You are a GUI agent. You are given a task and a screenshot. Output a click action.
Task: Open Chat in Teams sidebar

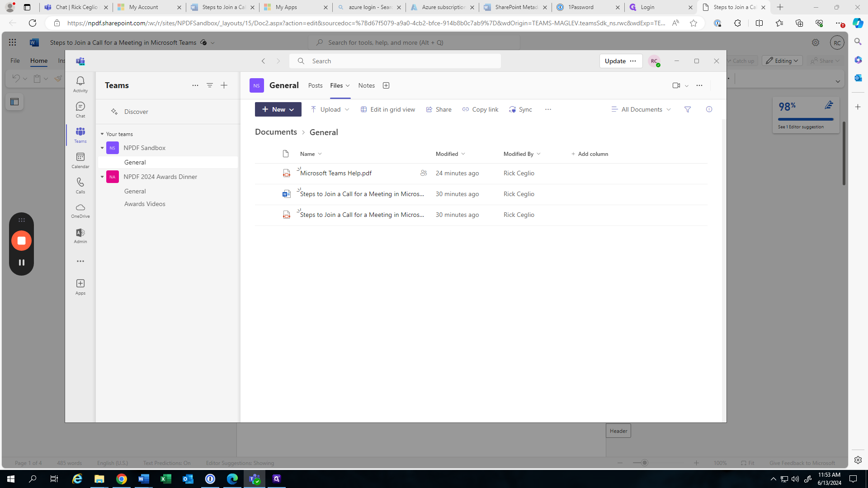80,110
